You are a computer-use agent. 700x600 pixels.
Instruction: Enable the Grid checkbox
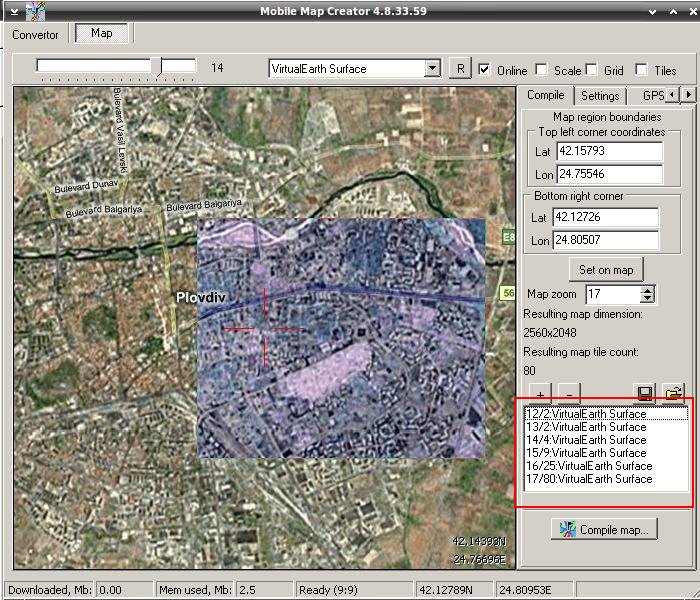592,70
